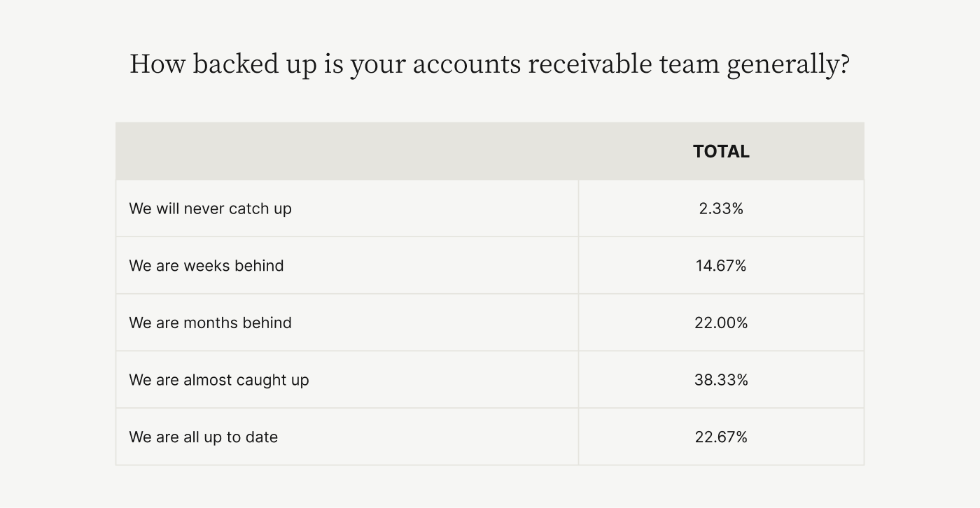Viewport: 980px width, 508px height.
Task: Click the word 'behind' in weeks row
Action: pyautogui.click(x=260, y=266)
